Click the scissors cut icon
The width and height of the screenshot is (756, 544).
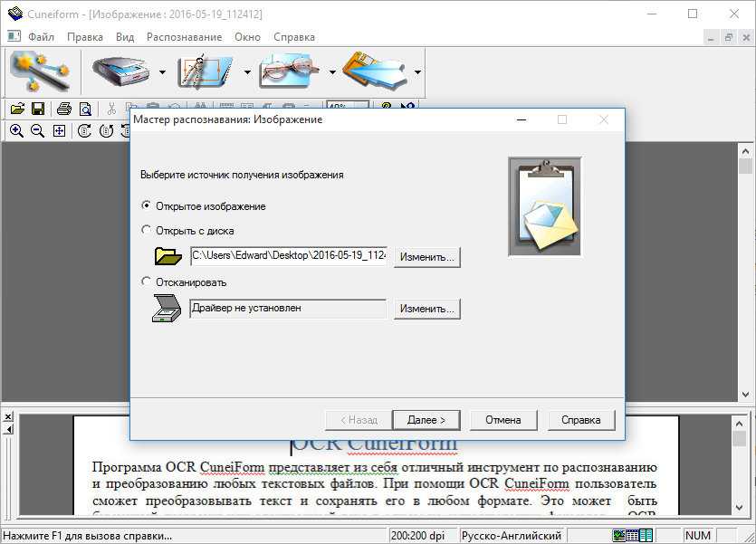click(x=111, y=109)
